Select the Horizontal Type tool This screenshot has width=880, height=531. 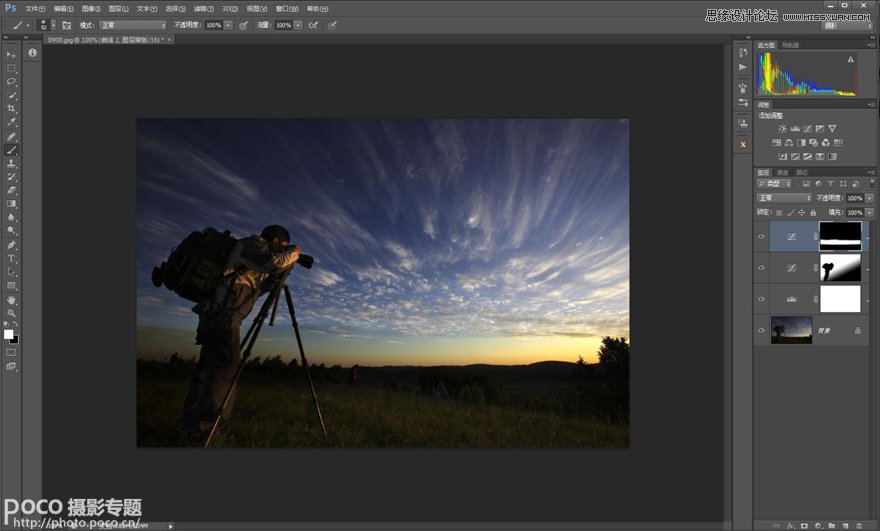[x=12, y=258]
